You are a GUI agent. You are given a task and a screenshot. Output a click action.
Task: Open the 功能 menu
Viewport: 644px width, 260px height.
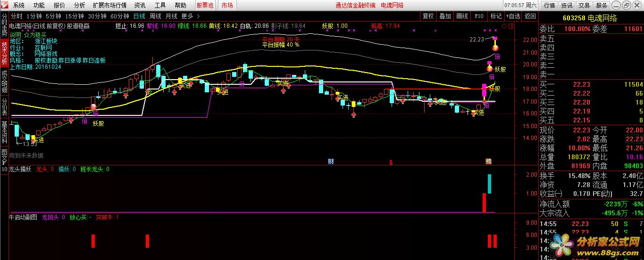(x=39, y=5)
